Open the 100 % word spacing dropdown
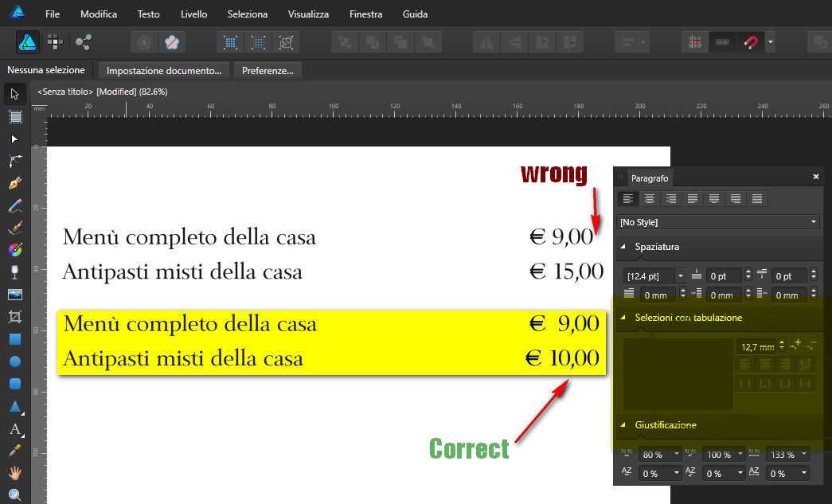The width and height of the screenshot is (832, 504). [x=740, y=454]
